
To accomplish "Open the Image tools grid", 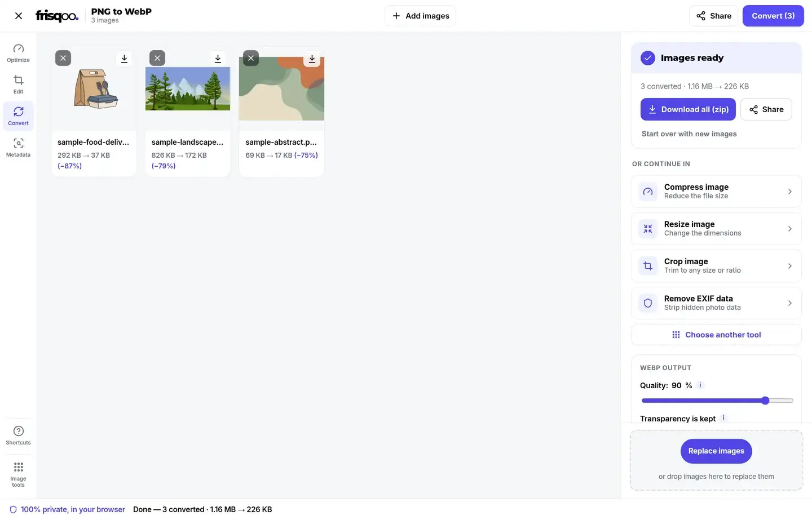I will tap(19, 474).
